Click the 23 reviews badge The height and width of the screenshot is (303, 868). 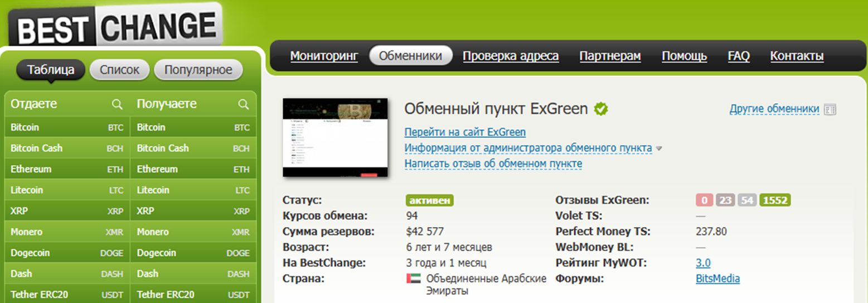[726, 200]
